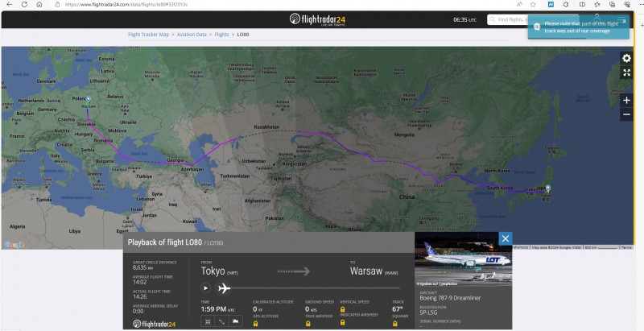The width and height of the screenshot is (644, 331).
Task: Click the browser address bar URL
Action: point(126,5)
